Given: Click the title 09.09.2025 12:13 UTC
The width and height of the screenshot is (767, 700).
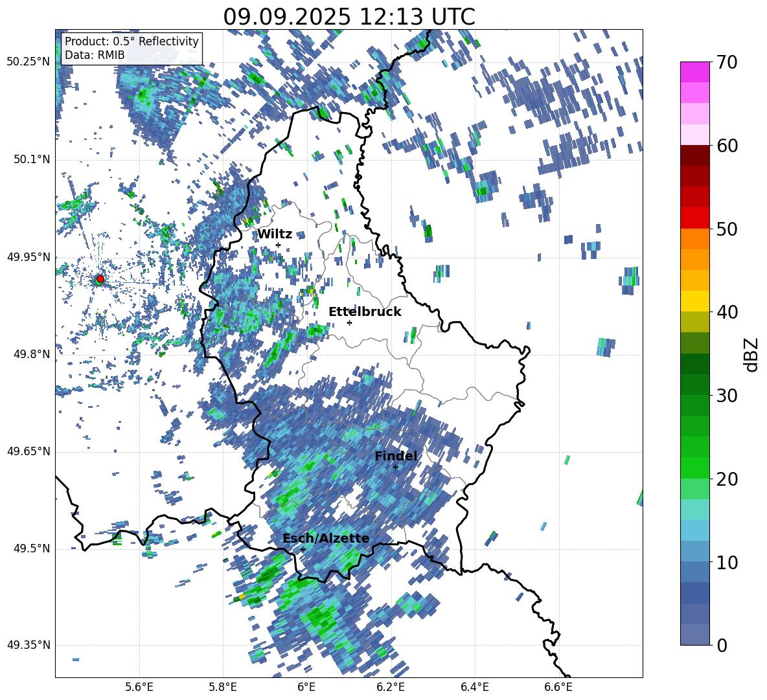Looking at the screenshot, I should pos(349,17).
